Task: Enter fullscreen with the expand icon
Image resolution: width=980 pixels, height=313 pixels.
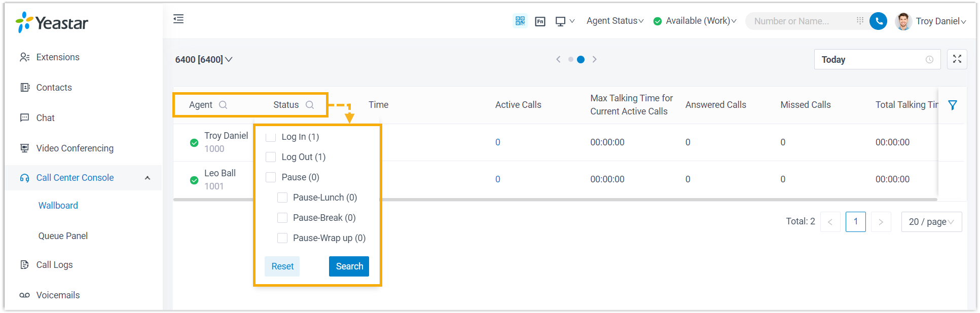Action: pos(957,59)
